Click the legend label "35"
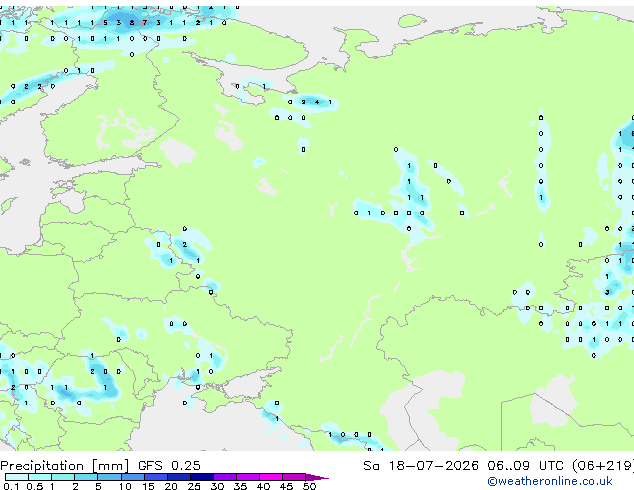The height and width of the screenshot is (490, 634). [240, 486]
